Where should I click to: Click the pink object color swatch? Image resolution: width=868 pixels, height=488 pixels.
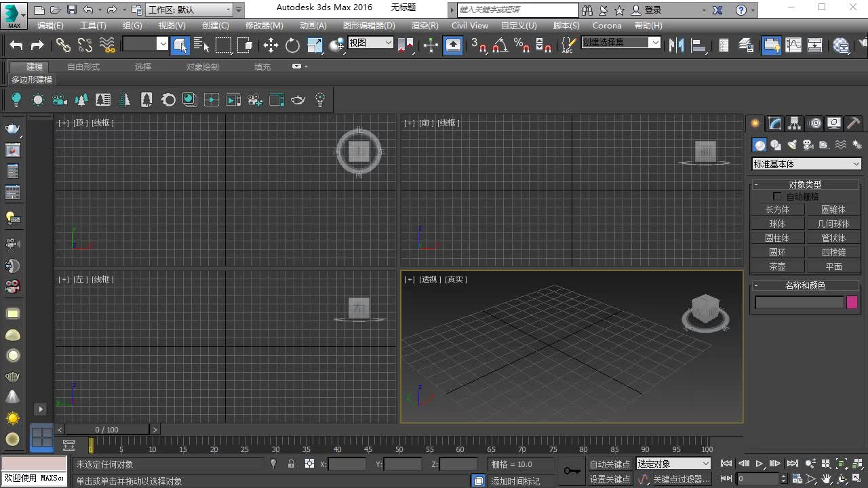[852, 303]
